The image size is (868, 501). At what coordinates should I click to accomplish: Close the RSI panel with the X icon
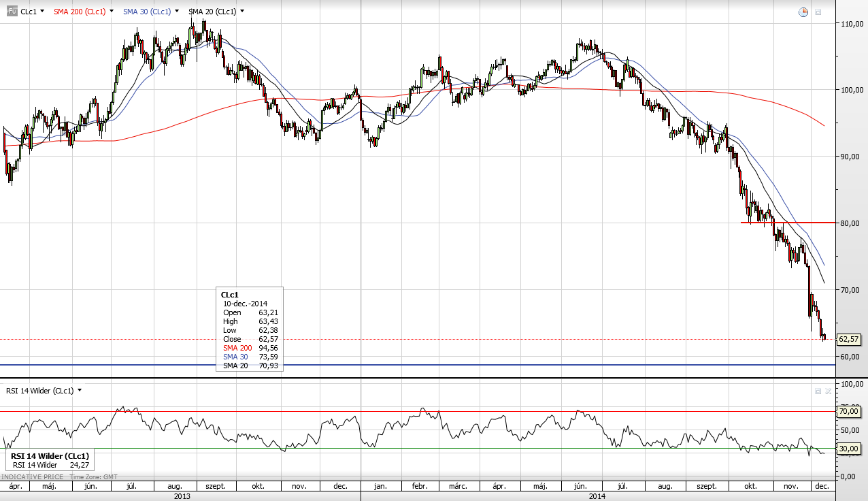[x=828, y=391]
